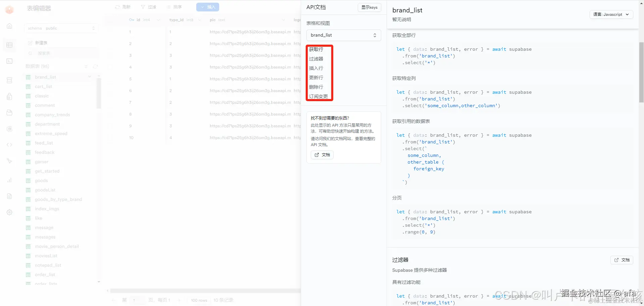644x306 pixels.
Task: Open the 过滤 filter tool
Action: point(149,7)
